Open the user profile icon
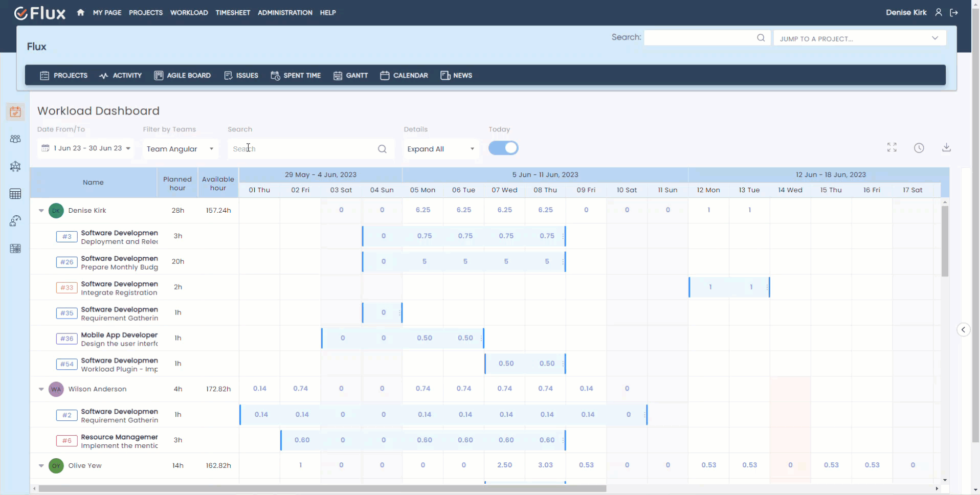 (939, 13)
